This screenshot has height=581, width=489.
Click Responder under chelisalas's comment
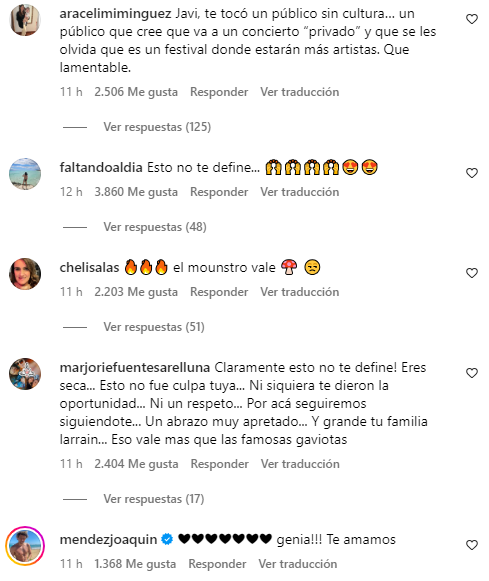pyautogui.click(x=219, y=292)
